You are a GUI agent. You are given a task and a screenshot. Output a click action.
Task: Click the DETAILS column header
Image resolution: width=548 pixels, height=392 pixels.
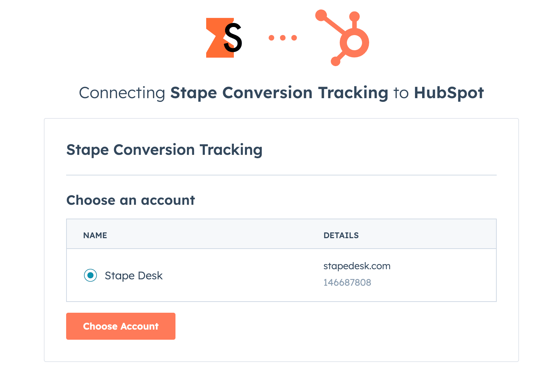click(341, 235)
